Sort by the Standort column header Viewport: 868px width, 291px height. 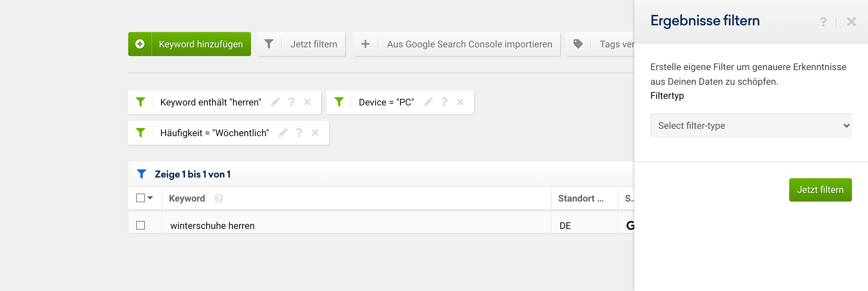click(x=580, y=198)
